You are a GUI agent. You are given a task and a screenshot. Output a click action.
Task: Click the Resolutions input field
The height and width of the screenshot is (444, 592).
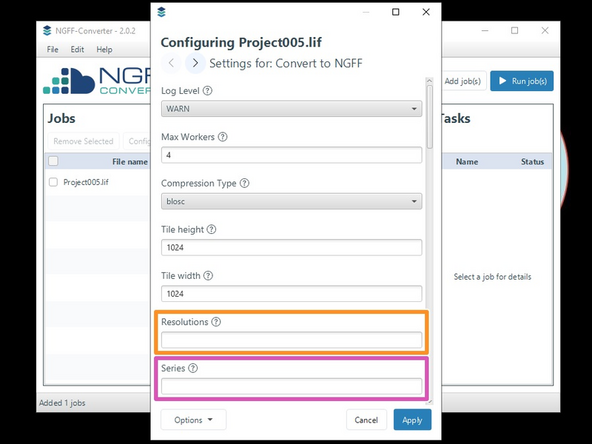291,340
